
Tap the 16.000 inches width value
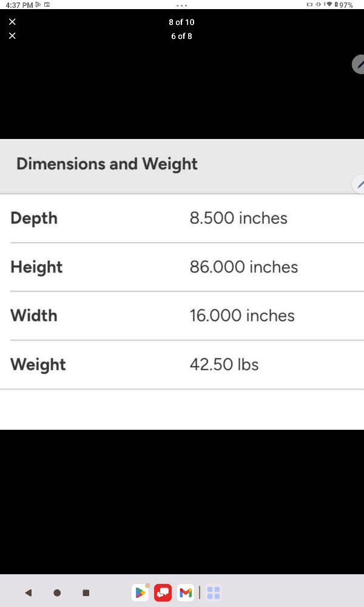pos(242,316)
